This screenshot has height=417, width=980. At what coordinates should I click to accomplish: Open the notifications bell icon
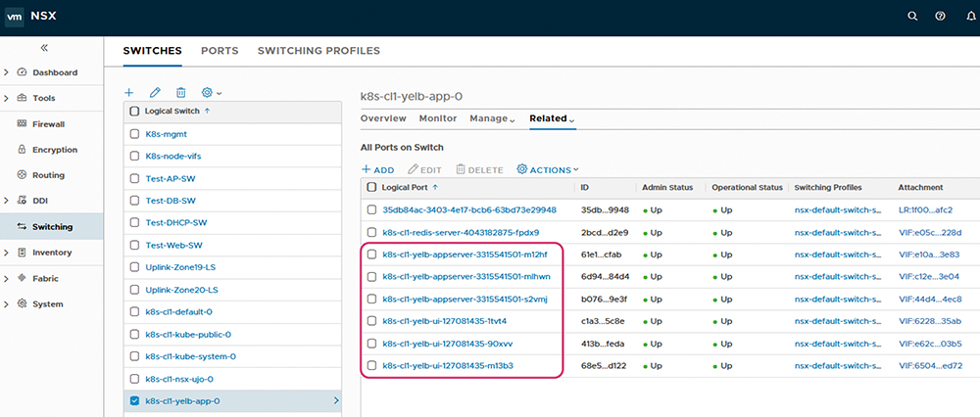970,17
